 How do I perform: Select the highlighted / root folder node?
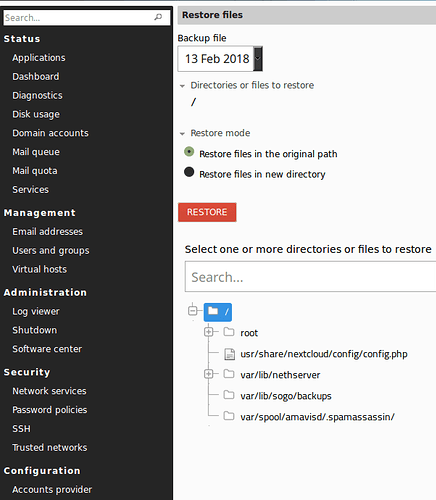tap(218, 312)
